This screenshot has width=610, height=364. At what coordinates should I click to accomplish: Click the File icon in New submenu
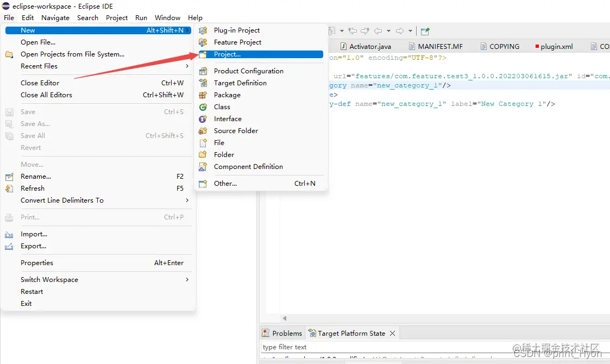point(203,143)
